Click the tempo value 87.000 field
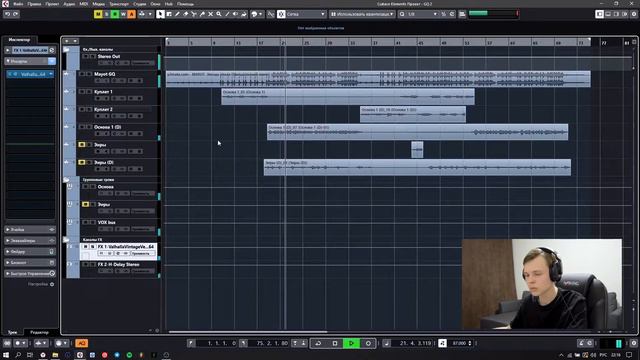Viewport: 640px width, 360px height. point(460,344)
